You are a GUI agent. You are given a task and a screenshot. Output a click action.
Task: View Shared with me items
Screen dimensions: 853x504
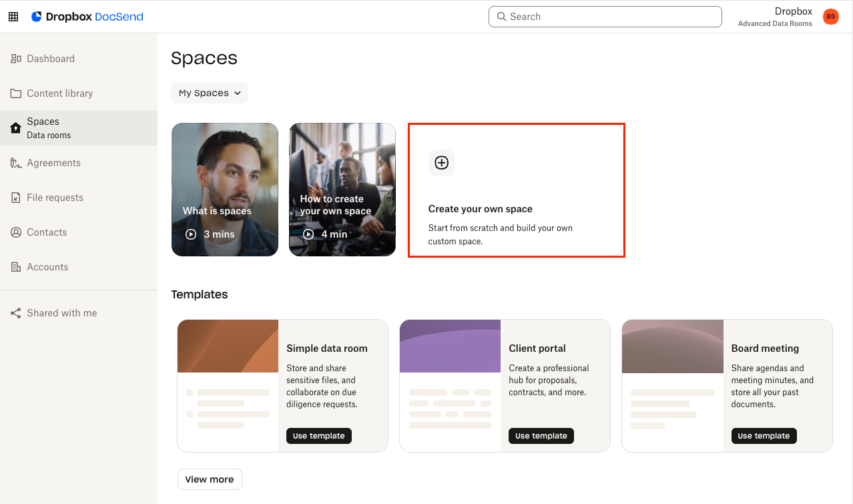click(x=61, y=313)
